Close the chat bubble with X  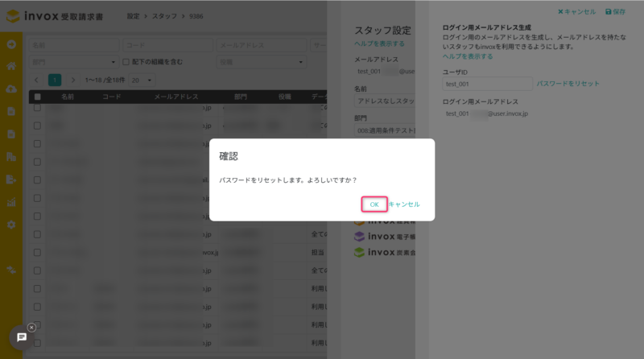31,328
